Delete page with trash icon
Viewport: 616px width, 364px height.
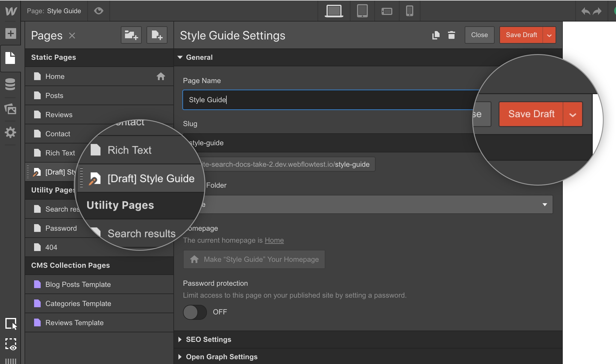451,35
